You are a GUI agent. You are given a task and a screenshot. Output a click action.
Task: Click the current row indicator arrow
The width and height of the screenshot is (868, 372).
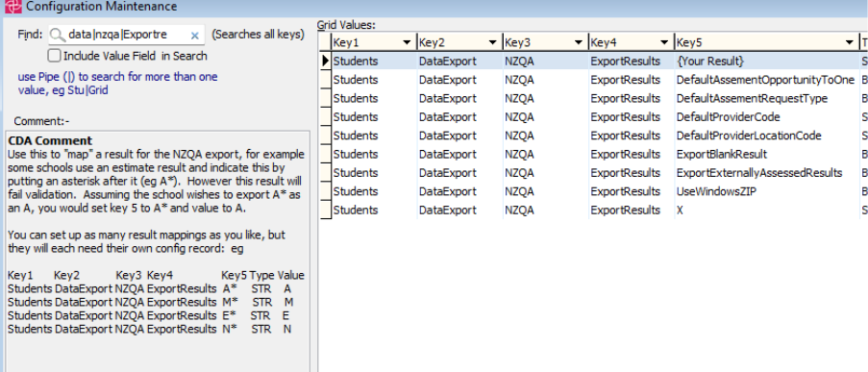(x=326, y=61)
